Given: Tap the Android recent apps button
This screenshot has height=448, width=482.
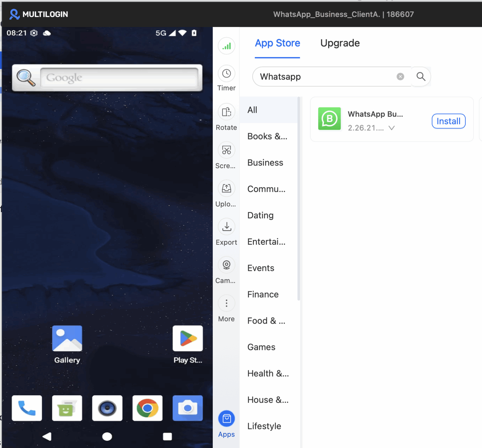Looking at the screenshot, I should [167, 436].
